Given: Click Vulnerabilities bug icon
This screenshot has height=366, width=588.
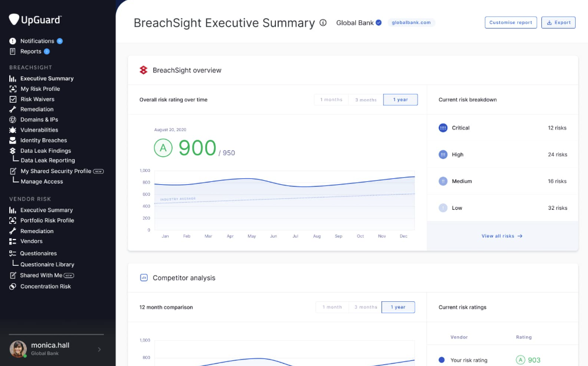Looking at the screenshot, I should (13, 130).
